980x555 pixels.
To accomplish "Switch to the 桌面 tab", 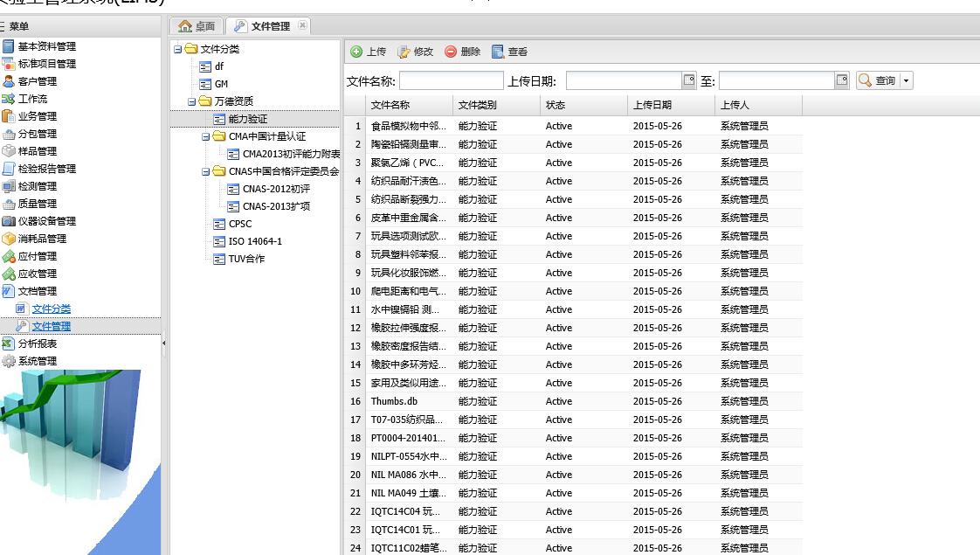I will tap(197, 26).
